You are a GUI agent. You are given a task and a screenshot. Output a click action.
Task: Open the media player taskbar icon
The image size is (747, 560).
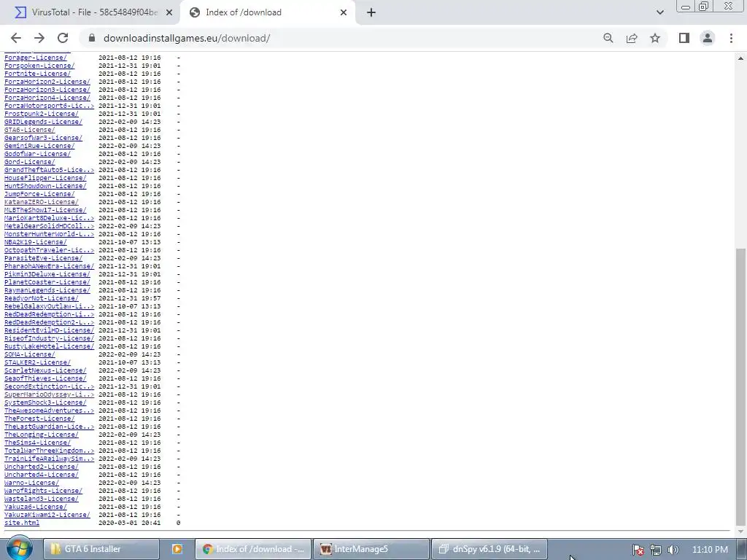pos(177,549)
